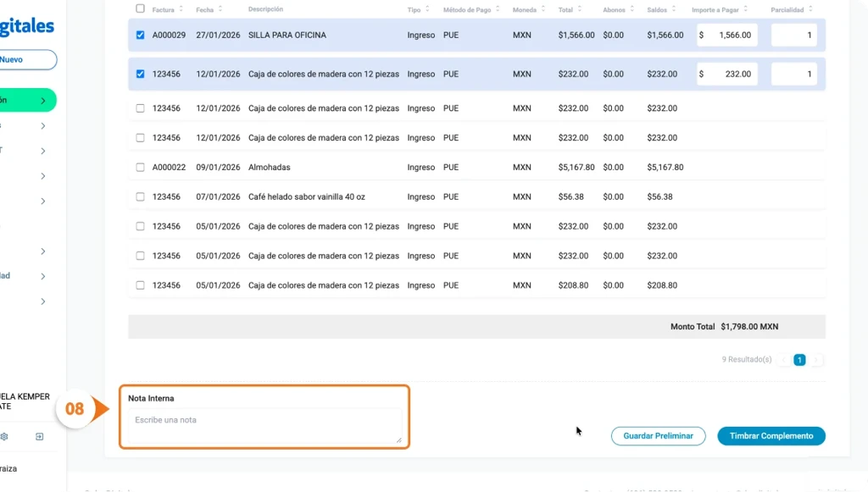Check the Almohadas invoice A000022 row
868x492 pixels.
point(141,168)
